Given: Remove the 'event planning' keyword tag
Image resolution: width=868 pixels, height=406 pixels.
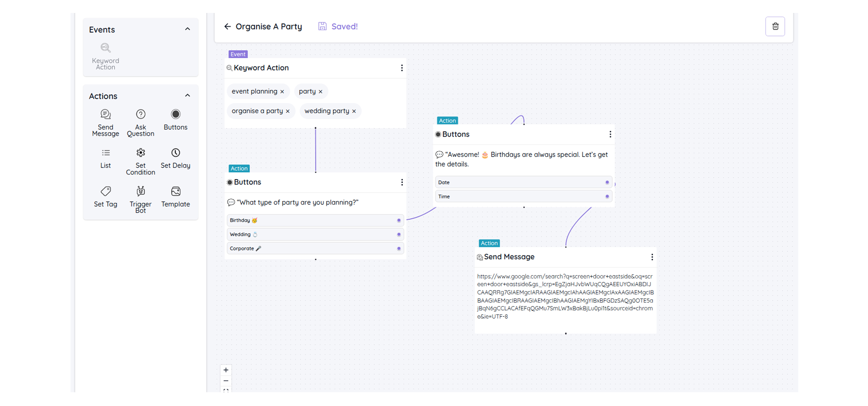Looking at the screenshot, I should pos(282,92).
